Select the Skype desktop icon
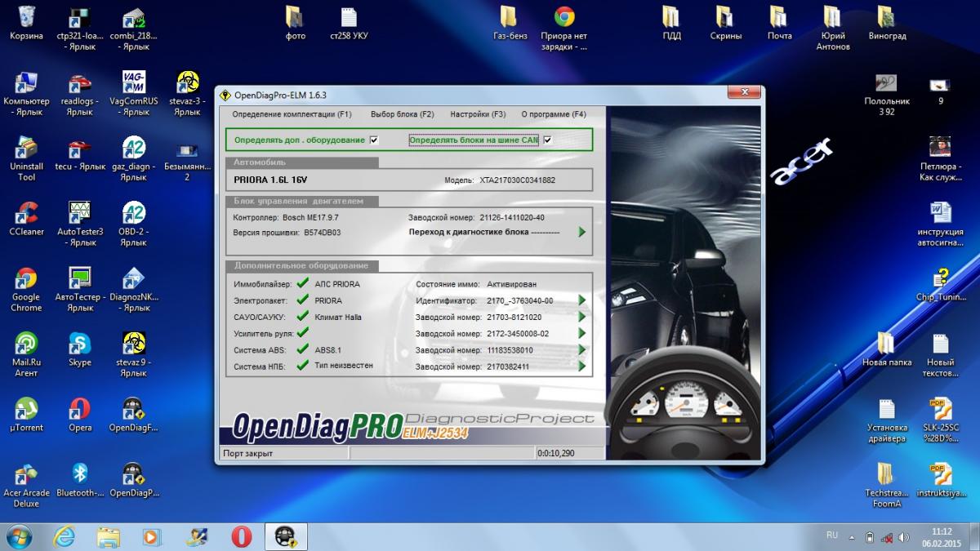 (x=80, y=345)
